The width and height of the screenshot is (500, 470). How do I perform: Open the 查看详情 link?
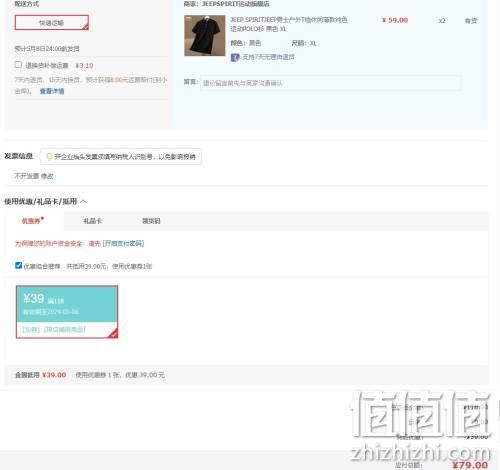(52, 91)
